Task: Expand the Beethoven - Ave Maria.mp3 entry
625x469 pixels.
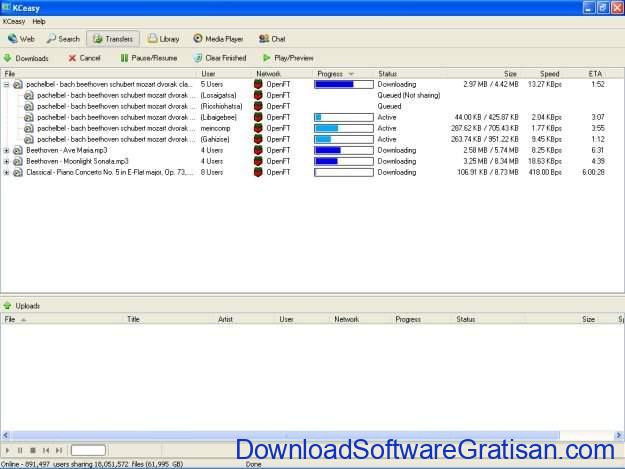Action: click(x=6, y=150)
